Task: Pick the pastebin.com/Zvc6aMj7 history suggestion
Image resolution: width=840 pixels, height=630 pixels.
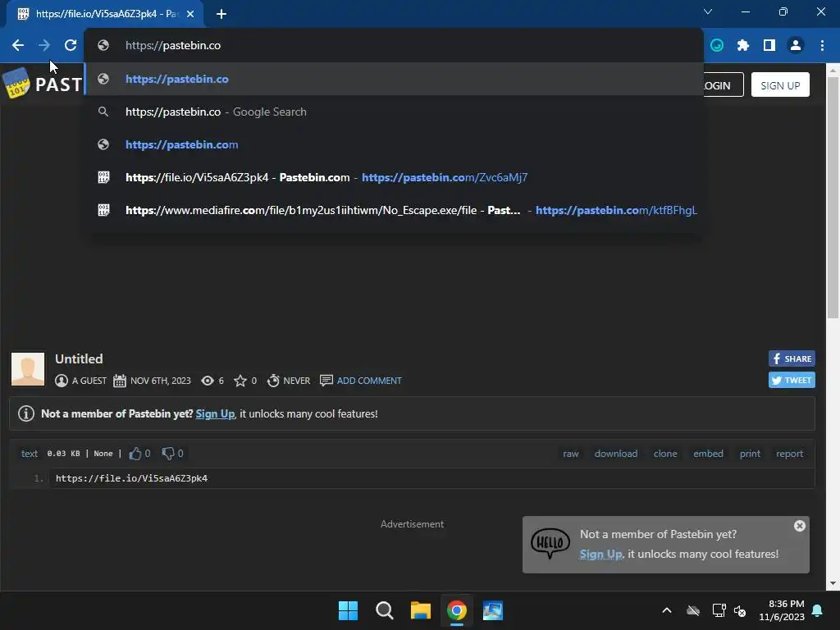Action: point(394,177)
